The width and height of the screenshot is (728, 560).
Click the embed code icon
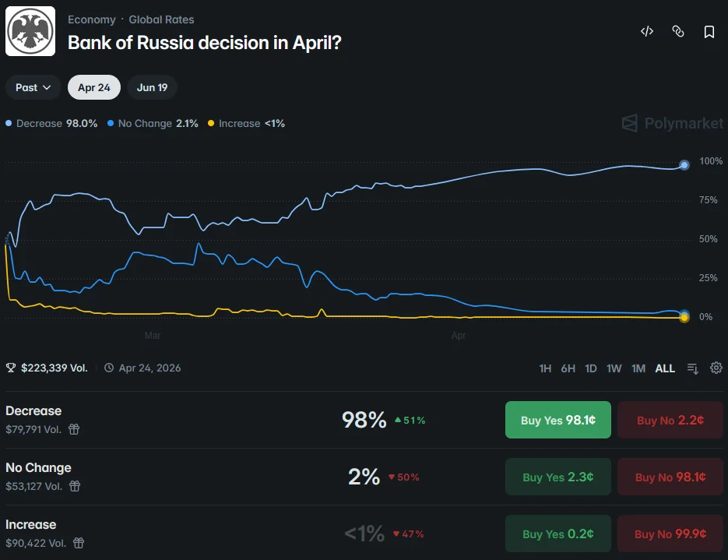click(646, 32)
